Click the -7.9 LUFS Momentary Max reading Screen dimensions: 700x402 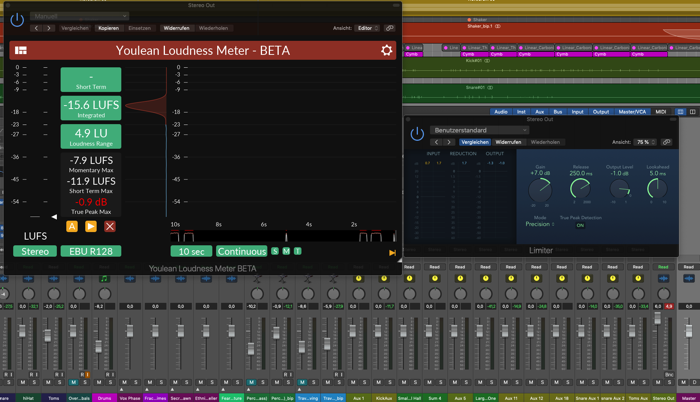(x=91, y=160)
